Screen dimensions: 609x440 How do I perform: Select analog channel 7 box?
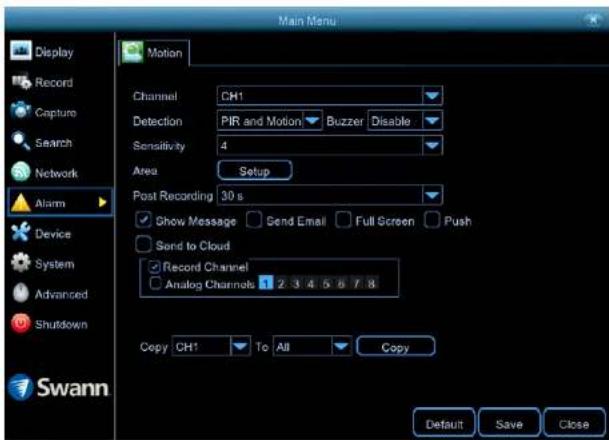click(356, 283)
